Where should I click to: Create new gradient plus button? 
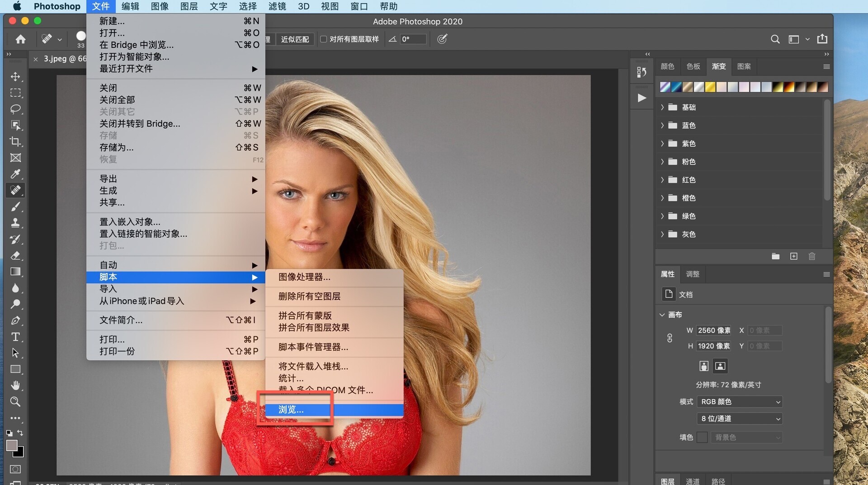coord(793,256)
